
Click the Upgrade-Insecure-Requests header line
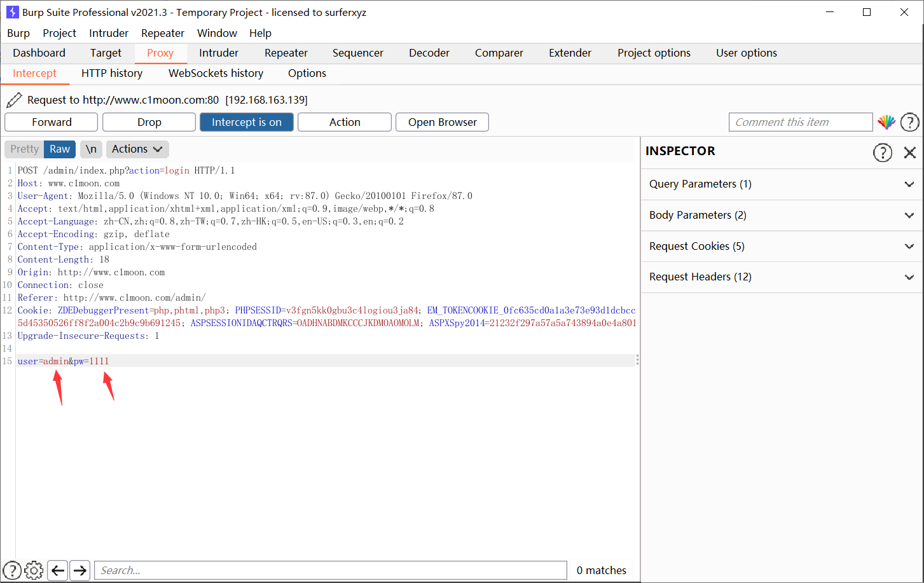click(x=88, y=336)
